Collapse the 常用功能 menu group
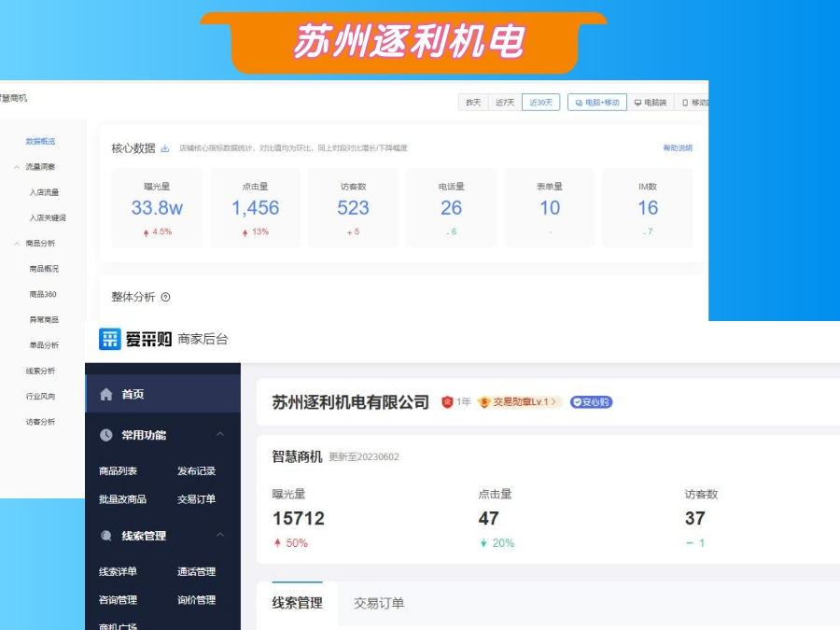840x630 pixels. [219, 434]
